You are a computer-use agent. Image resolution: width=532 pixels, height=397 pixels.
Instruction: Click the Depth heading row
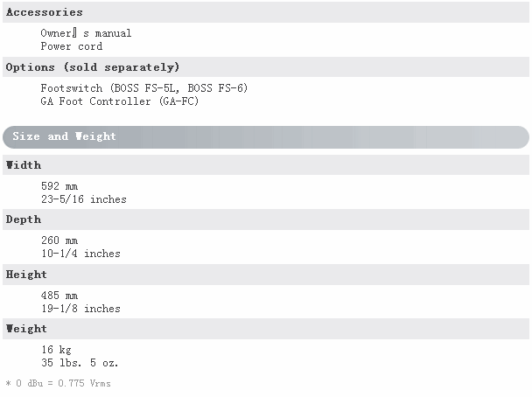tap(266, 219)
